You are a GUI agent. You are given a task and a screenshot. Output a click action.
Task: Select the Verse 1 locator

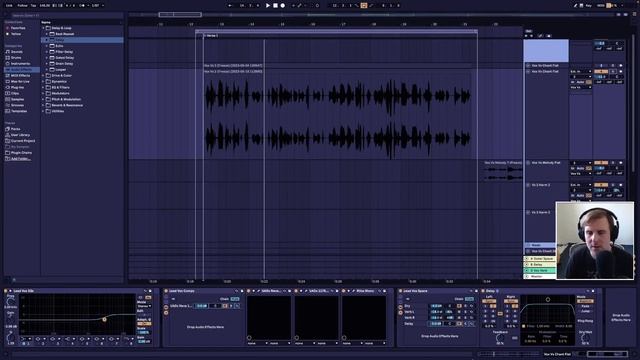pos(211,36)
